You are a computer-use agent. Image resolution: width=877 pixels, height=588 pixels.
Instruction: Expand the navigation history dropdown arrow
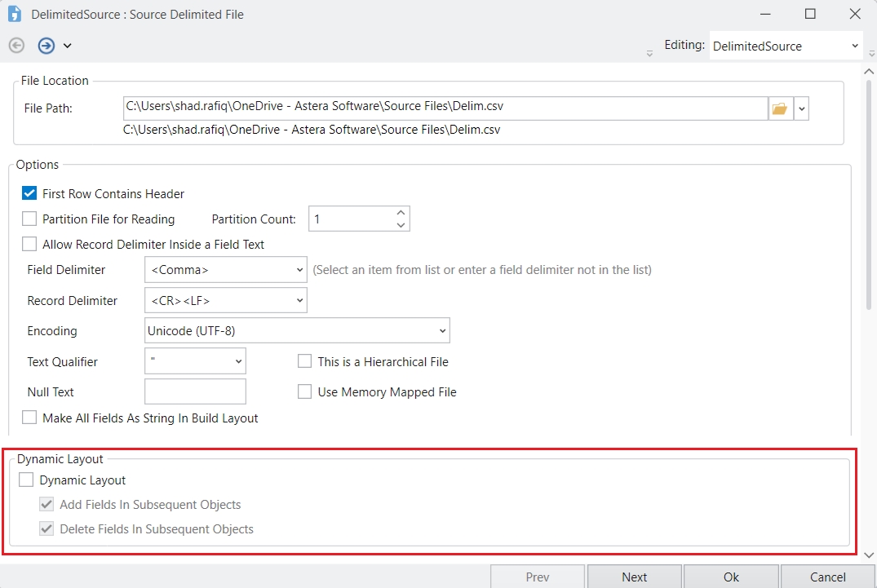pos(68,46)
